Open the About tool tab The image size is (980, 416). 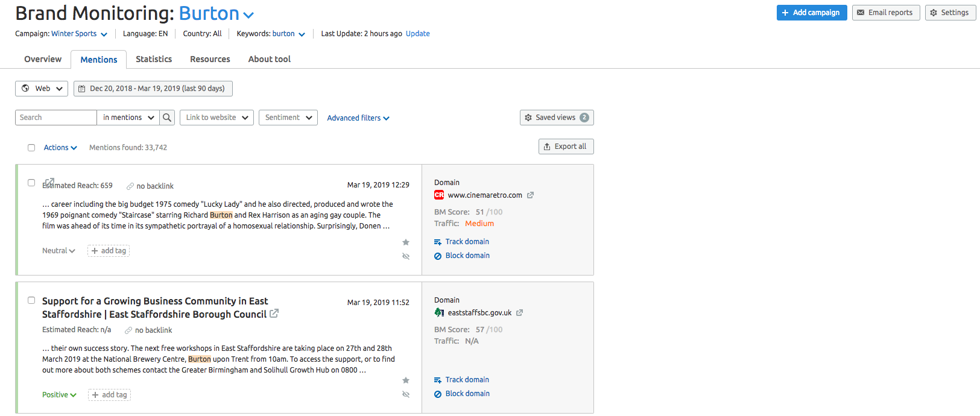pyautogui.click(x=270, y=59)
